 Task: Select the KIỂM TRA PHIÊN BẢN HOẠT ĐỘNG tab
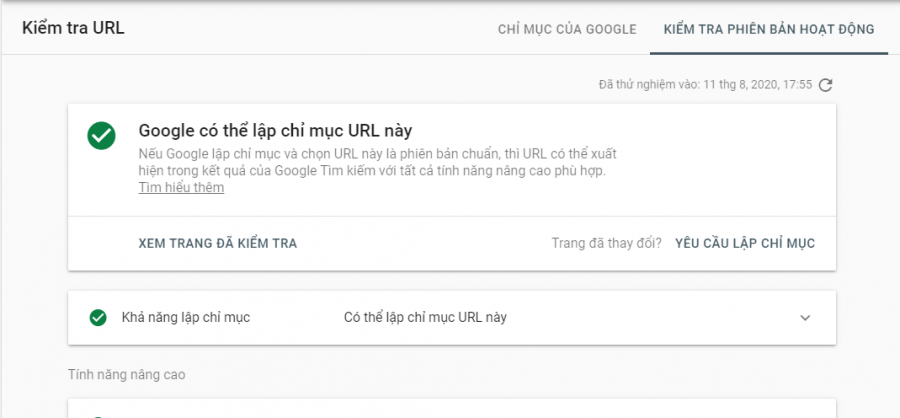click(x=769, y=29)
